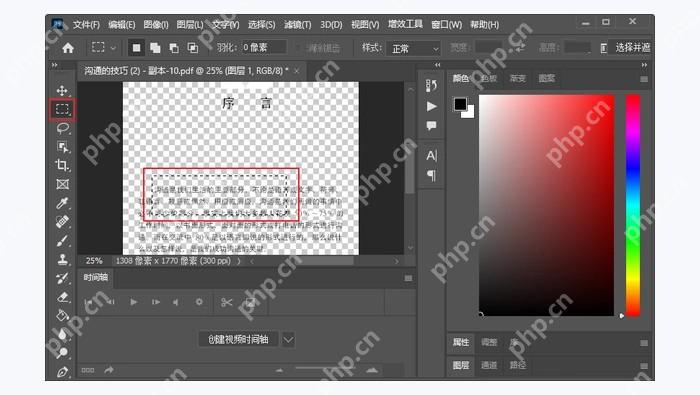Viewport: 700px width, 395px height.
Task: Enable New Selection mode button
Action: [x=136, y=47]
